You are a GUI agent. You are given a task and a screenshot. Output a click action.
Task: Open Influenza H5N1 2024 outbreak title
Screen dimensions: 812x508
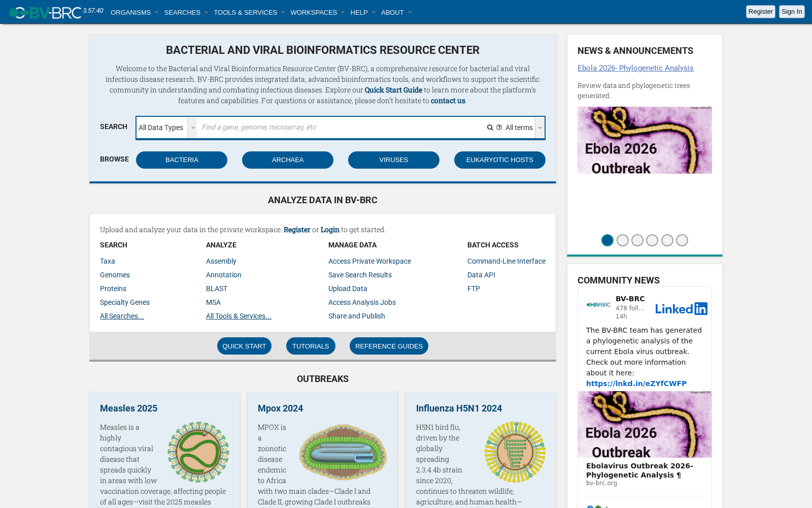[x=459, y=408]
